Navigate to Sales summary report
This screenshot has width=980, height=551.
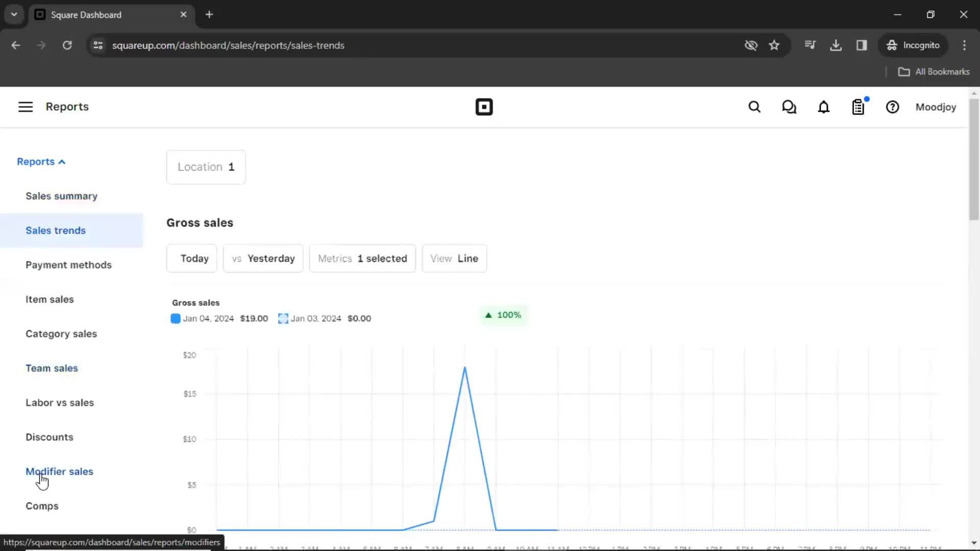point(61,196)
